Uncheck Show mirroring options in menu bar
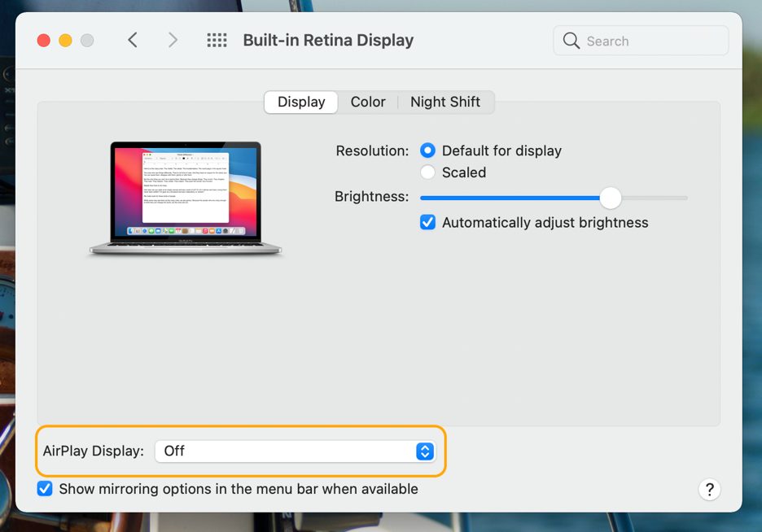762x532 pixels. pos(45,489)
